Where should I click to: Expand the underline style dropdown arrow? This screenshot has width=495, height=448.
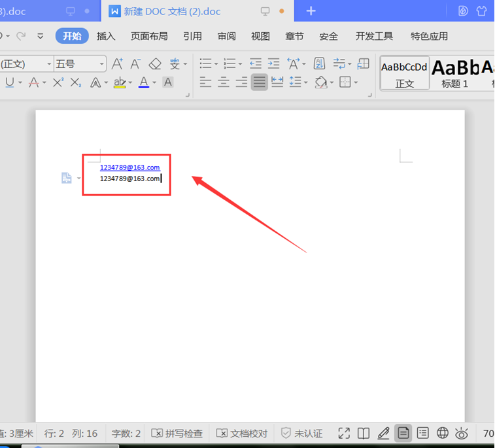(x=20, y=82)
